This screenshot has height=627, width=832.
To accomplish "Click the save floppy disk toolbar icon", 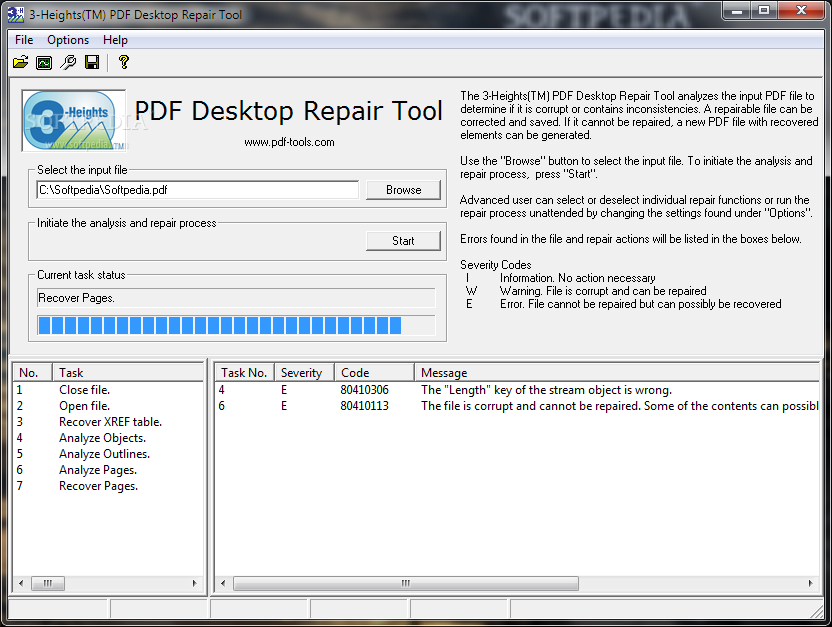I will coord(92,63).
